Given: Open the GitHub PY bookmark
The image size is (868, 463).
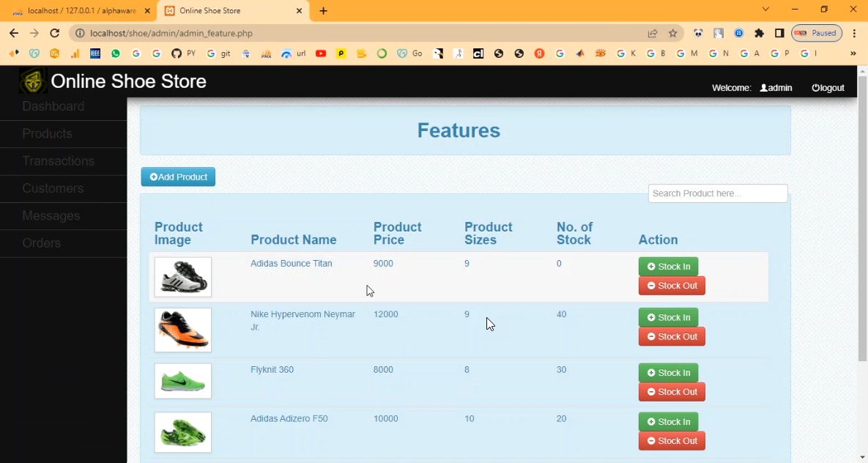Looking at the screenshot, I should pyautogui.click(x=183, y=53).
